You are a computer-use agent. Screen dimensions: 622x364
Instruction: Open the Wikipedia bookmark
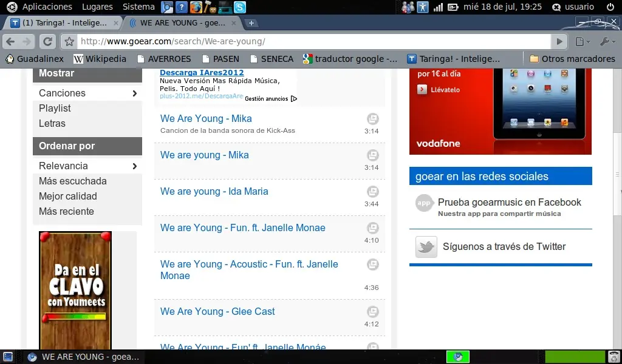(x=100, y=59)
